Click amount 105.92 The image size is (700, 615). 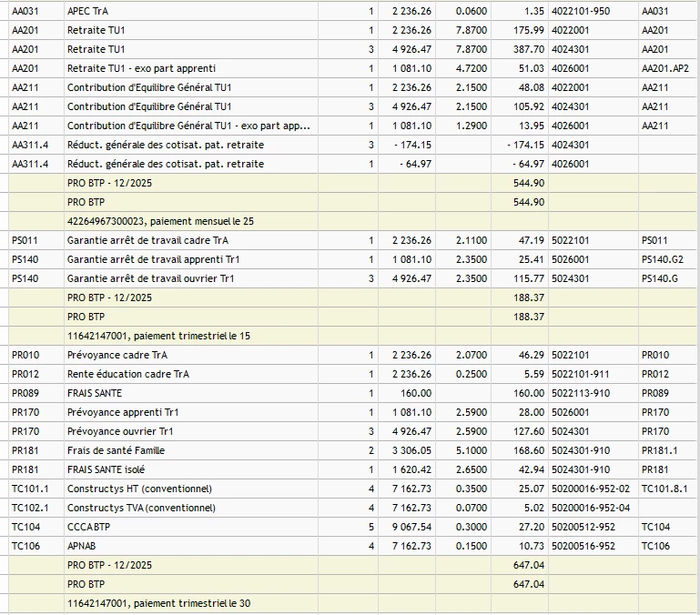click(x=529, y=106)
